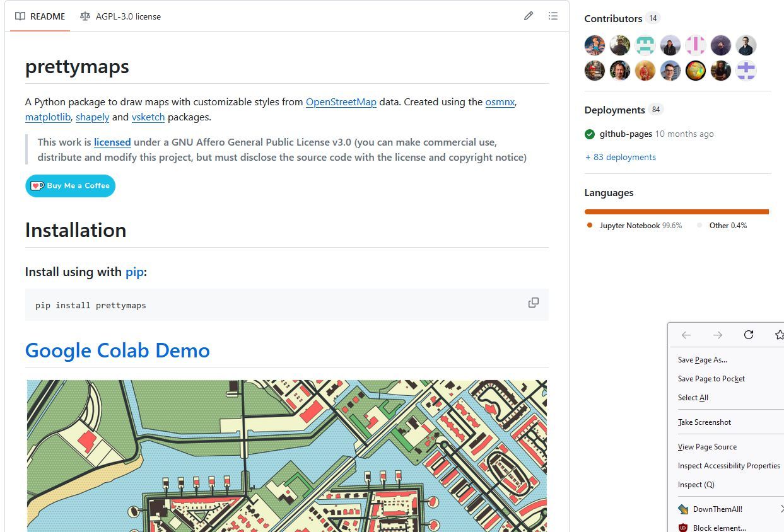Click the forward arrow in context menu
Screen dimensions: 784x532
pyautogui.click(x=718, y=335)
